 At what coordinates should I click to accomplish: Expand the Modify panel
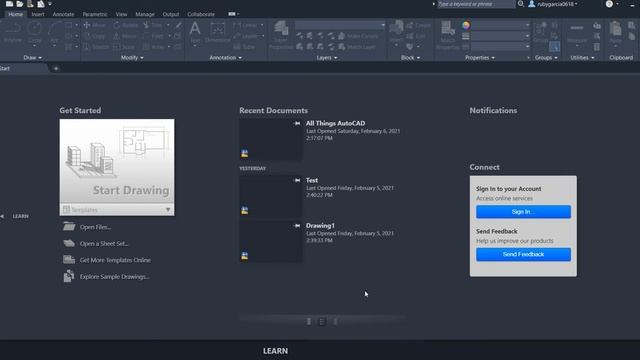click(132, 58)
